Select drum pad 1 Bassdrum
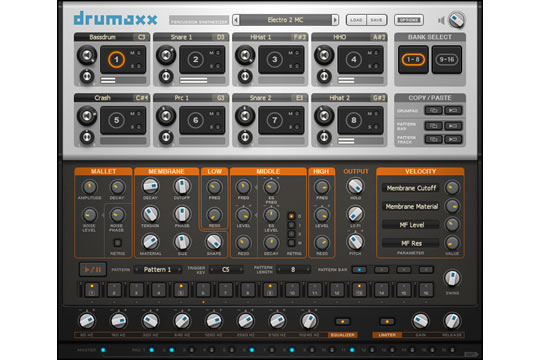This screenshot has height=360, width=540. (x=116, y=60)
